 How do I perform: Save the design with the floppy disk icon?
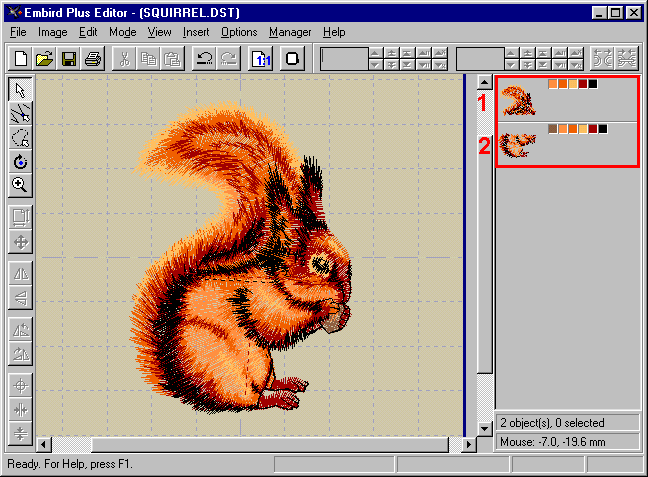[x=69, y=59]
